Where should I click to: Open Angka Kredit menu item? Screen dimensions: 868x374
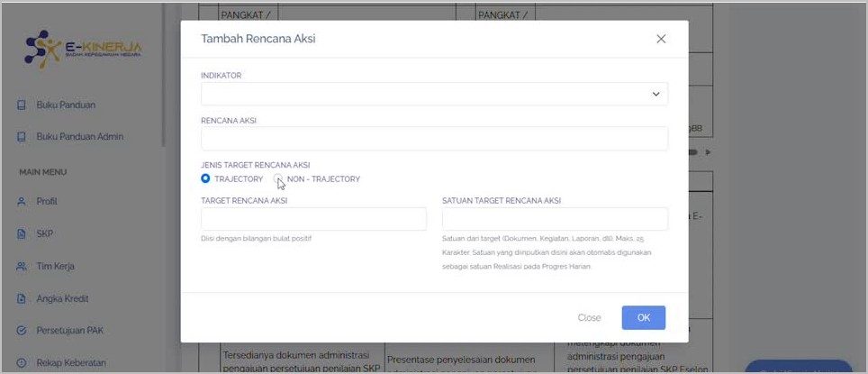pos(62,298)
